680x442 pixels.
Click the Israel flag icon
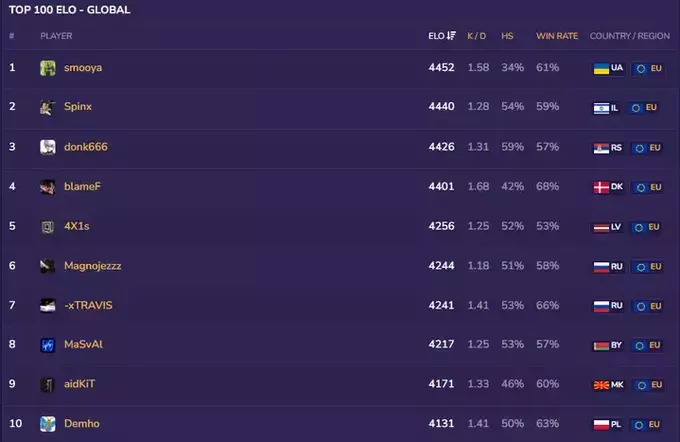pos(601,107)
